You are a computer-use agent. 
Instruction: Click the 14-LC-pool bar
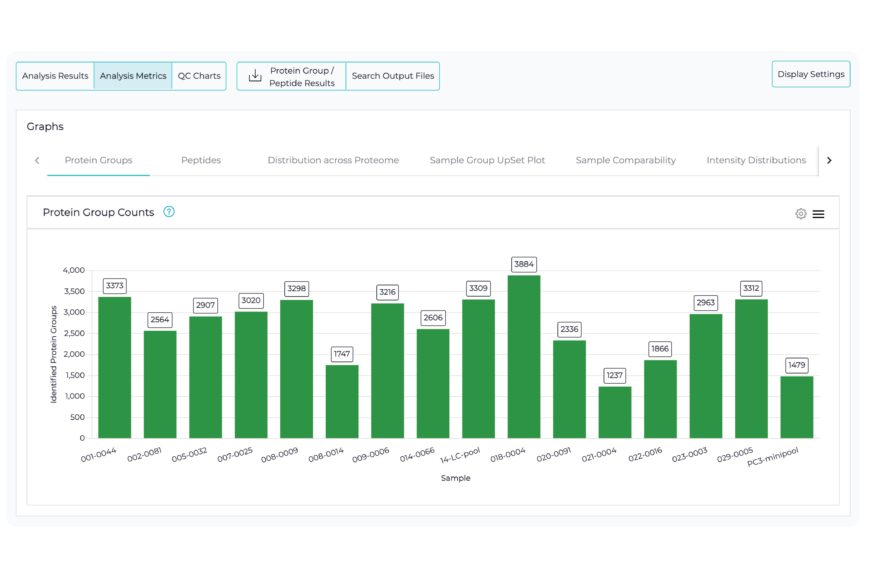click(478, 369)
